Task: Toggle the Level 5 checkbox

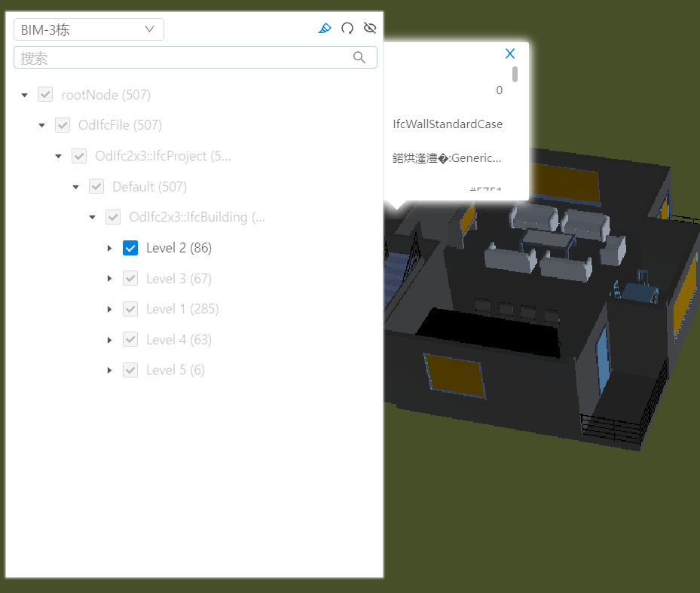Action: click(x=130, y=370)
